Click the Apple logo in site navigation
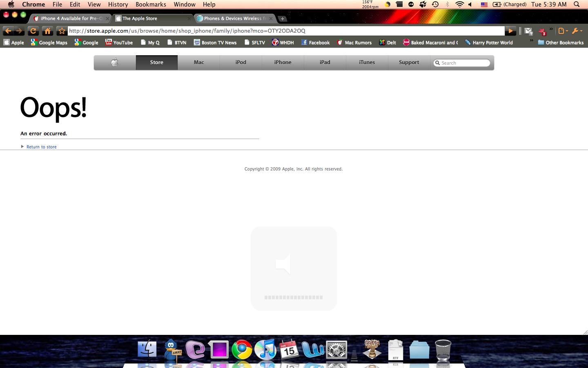This screenshot has height=368, width=588. (115, 63)
